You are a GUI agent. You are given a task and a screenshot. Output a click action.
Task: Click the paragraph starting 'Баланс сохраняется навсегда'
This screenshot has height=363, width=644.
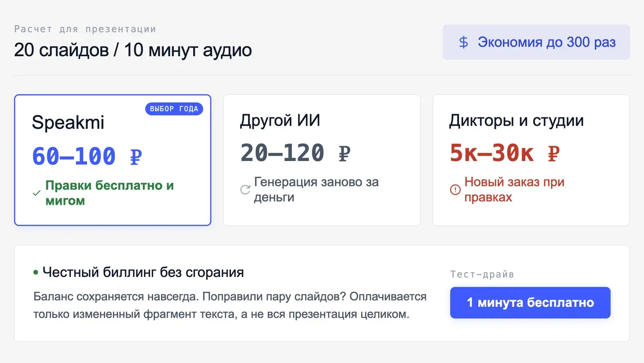pyautogui.click(x=230, y=305)
